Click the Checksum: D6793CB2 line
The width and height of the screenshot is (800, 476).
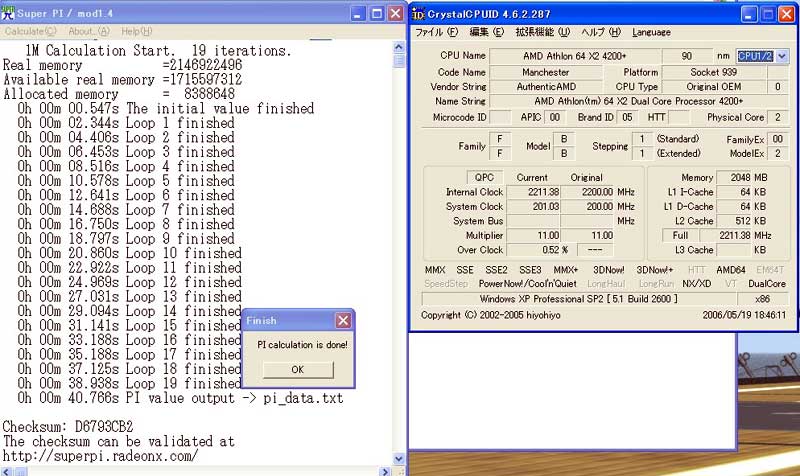pyautogui.click(x=68, y=426)
